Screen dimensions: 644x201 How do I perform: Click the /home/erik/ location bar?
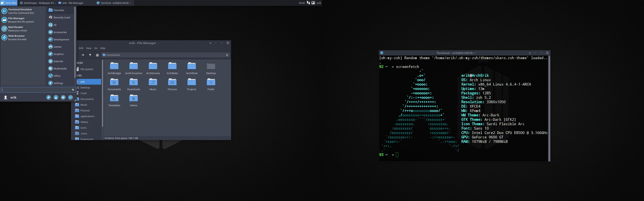tap(165, 55)
